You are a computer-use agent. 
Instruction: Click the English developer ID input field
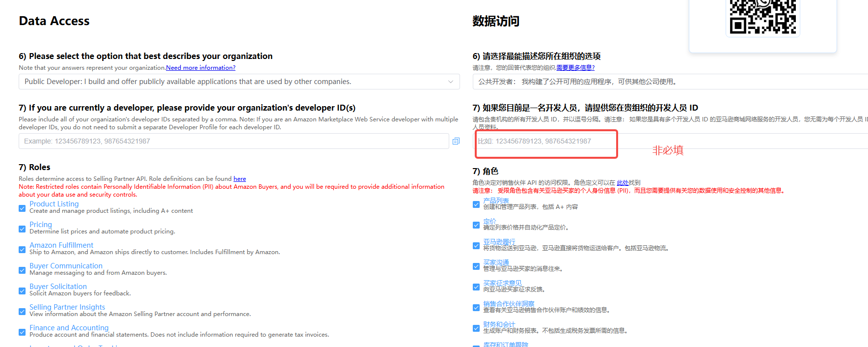pos(234,141)
